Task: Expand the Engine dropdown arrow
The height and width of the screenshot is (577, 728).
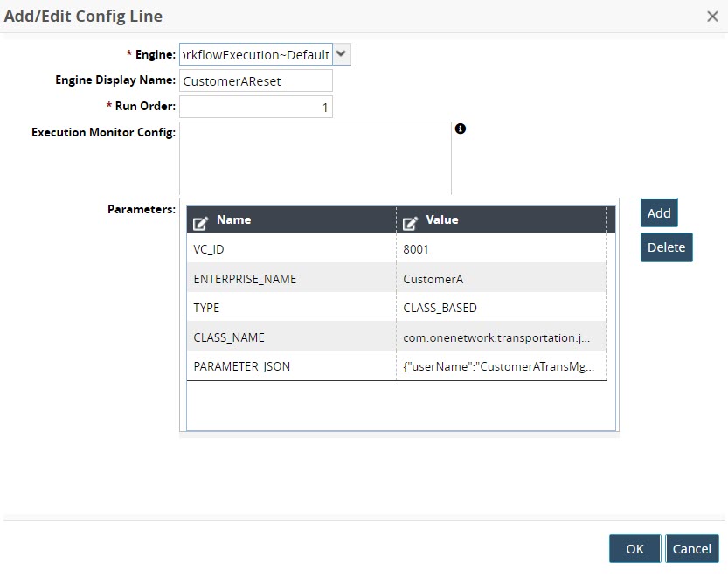Action: pos(342,54)
